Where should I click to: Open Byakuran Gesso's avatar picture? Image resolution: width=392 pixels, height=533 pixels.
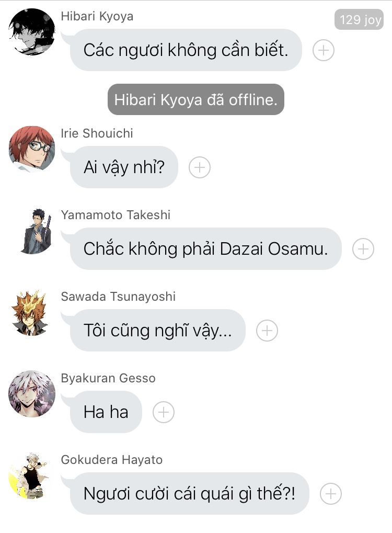click(x=32, y=394)
